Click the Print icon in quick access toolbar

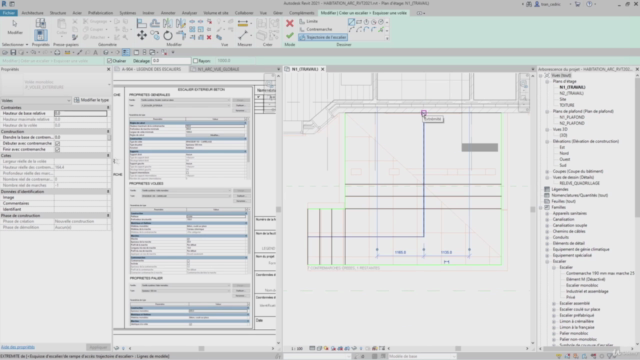click(x=57, y=52)
